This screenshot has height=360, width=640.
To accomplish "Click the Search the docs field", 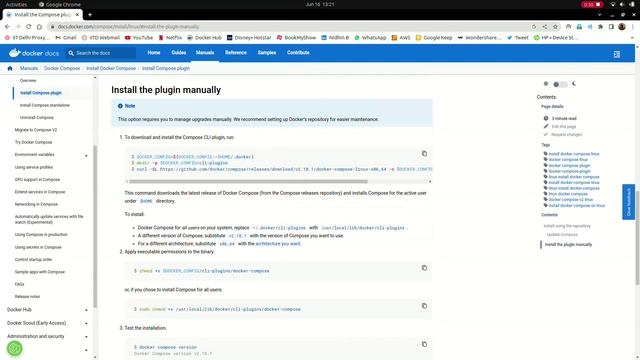I will click(101, 53).
